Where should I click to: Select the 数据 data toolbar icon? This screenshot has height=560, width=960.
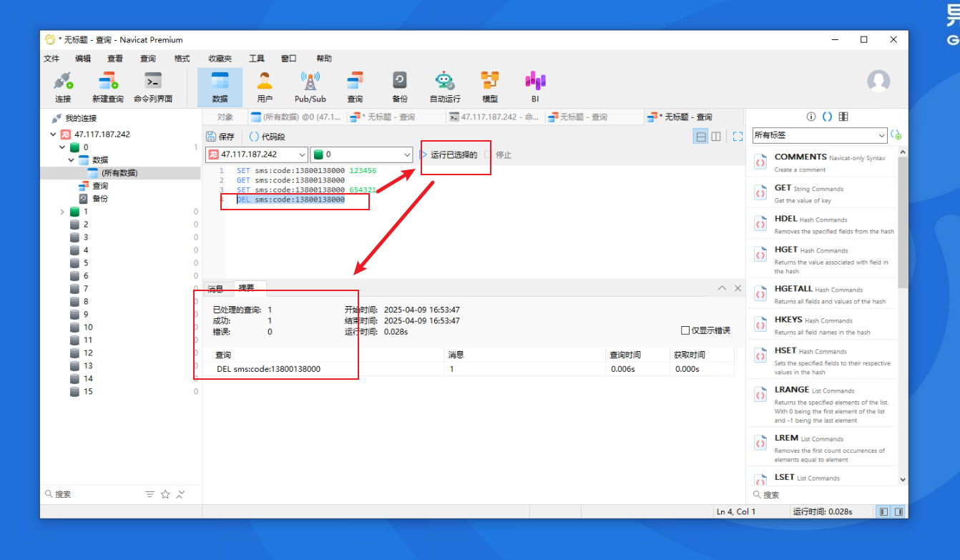pyautogui.click(x=220, y=87)
